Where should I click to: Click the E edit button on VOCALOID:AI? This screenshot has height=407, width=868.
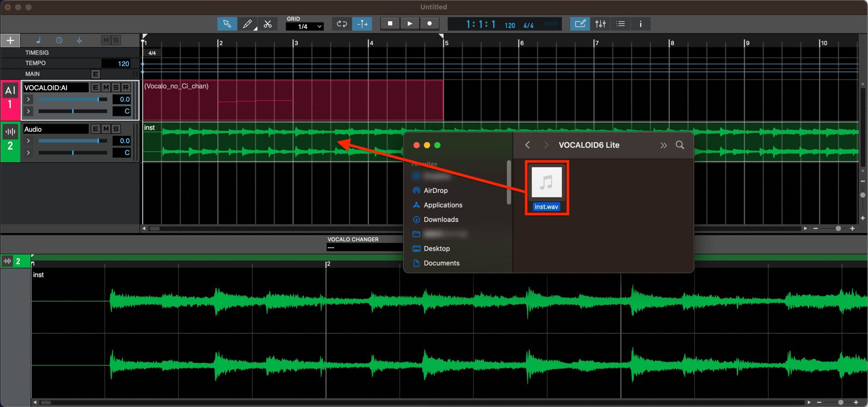pos(95,87)
